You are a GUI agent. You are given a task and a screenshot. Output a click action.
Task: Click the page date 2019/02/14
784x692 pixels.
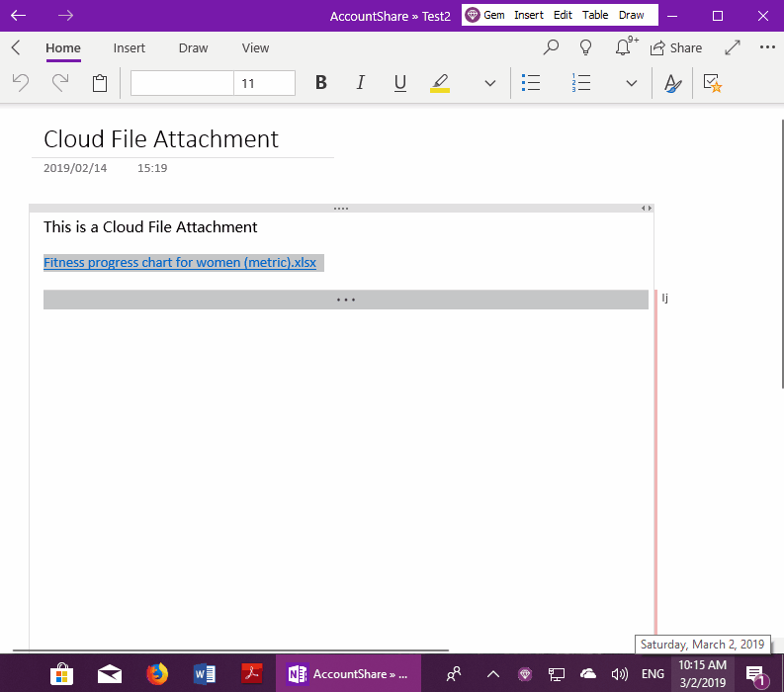pyautogui.click(x=75, y=168)
